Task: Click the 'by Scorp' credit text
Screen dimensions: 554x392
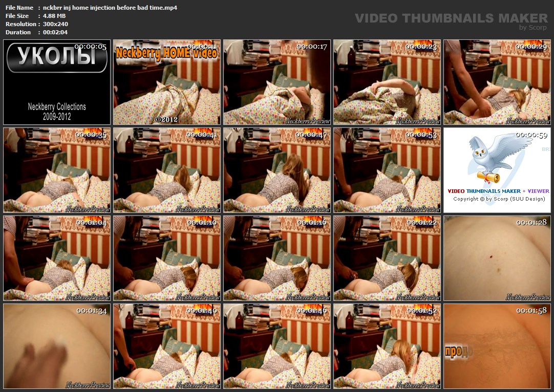Action: pos(532,28)
